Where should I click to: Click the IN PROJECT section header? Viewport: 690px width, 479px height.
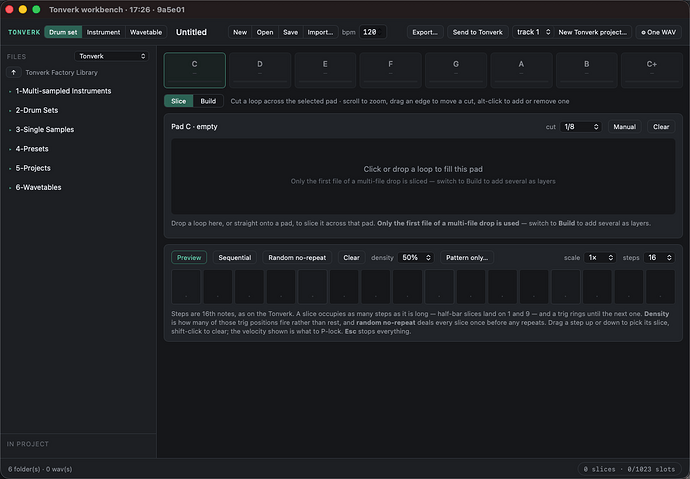27,444
